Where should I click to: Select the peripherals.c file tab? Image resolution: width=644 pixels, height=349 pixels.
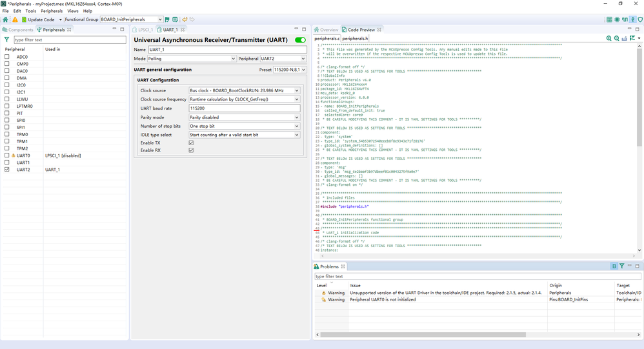[327, 39]
